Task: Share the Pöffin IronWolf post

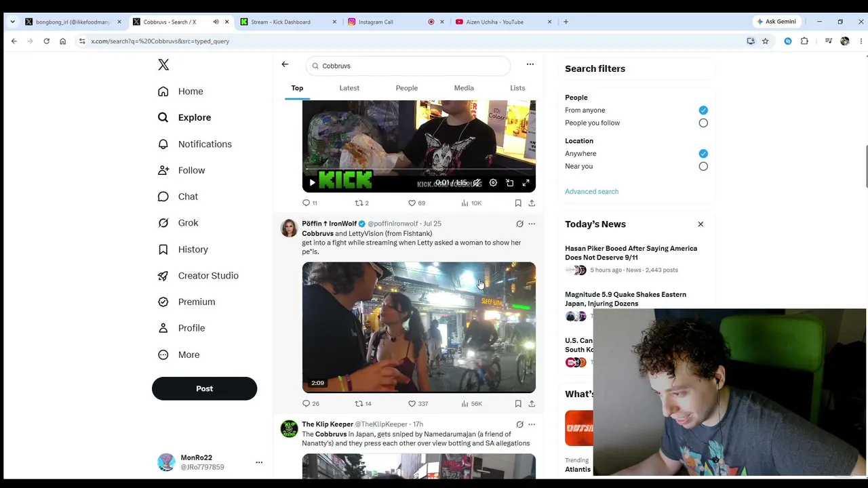Action: (532, 404)
